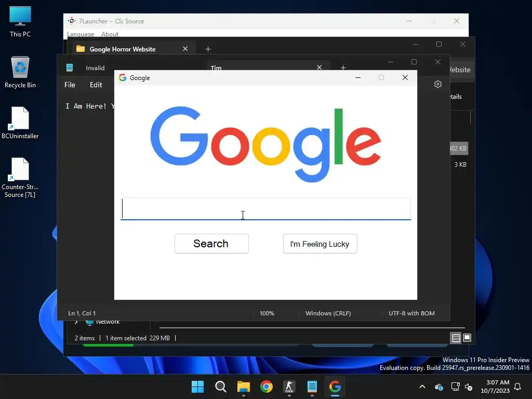The height and width of the screenshot is (399, 532).
Task: Open the 7Launcher Language menu
Action: tap(81, 34)
